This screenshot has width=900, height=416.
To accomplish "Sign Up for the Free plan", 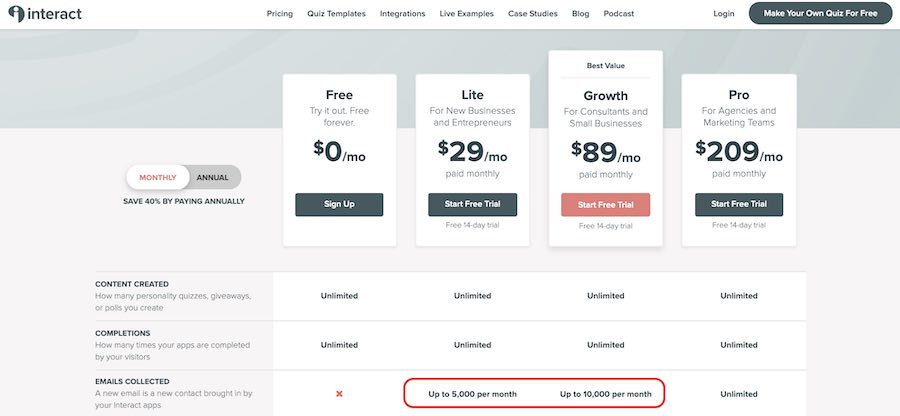I will (339, 204).
